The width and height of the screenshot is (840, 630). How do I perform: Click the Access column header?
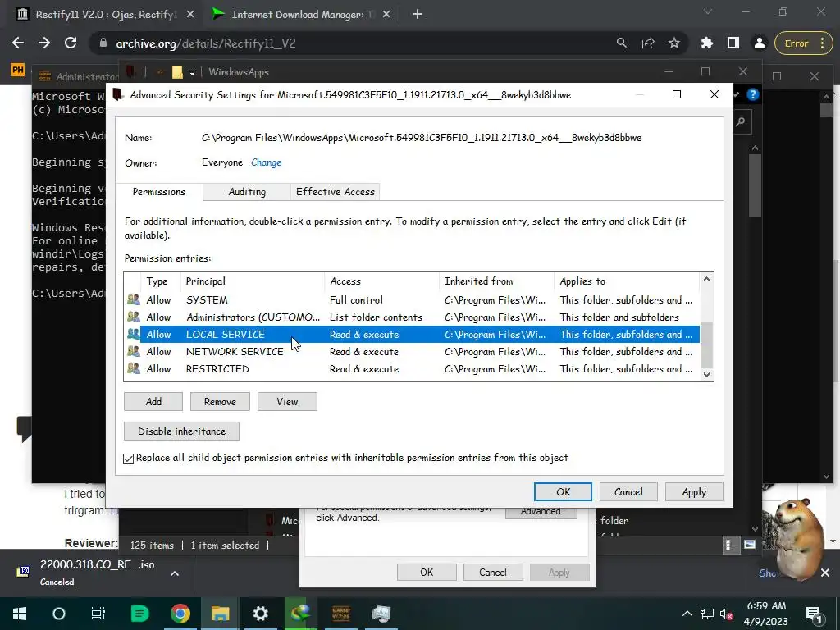coord(381,281)
